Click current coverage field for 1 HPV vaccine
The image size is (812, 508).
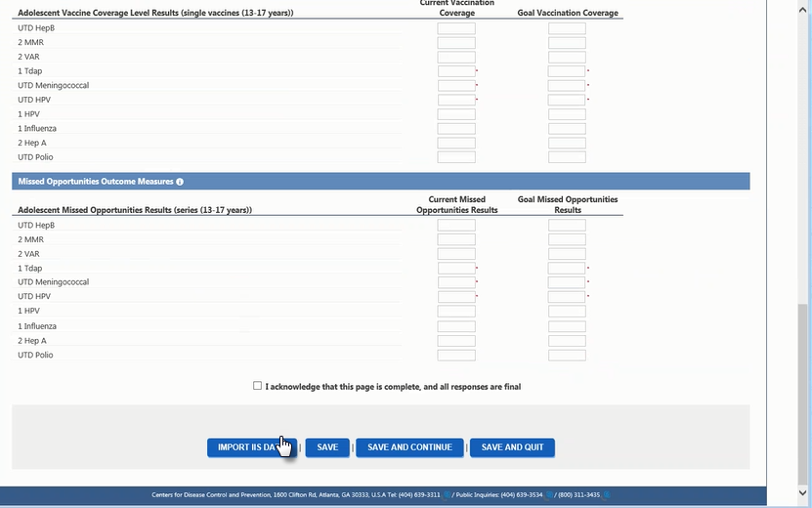(x=456, y=114)
